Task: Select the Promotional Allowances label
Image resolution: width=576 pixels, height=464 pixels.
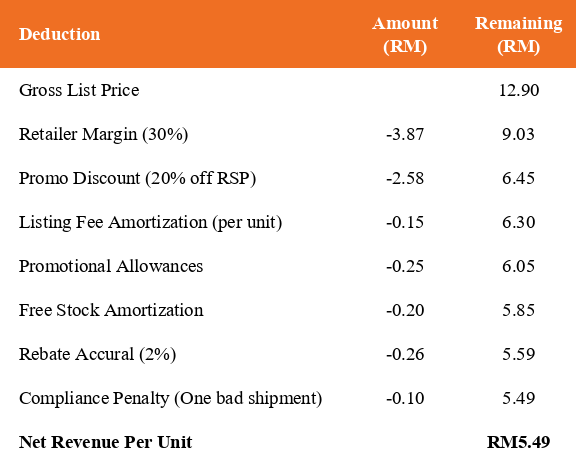Action: 111,266
